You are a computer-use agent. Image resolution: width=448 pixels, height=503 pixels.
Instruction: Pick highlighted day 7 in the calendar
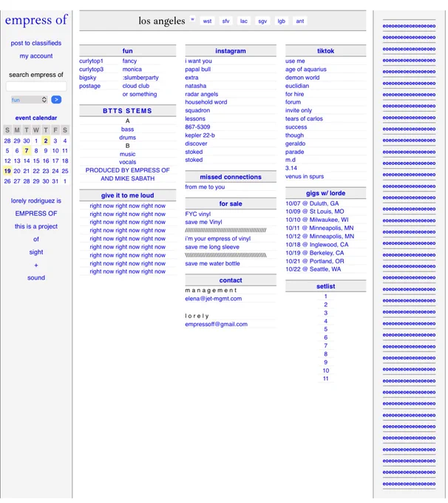click(x=27, y=151)
